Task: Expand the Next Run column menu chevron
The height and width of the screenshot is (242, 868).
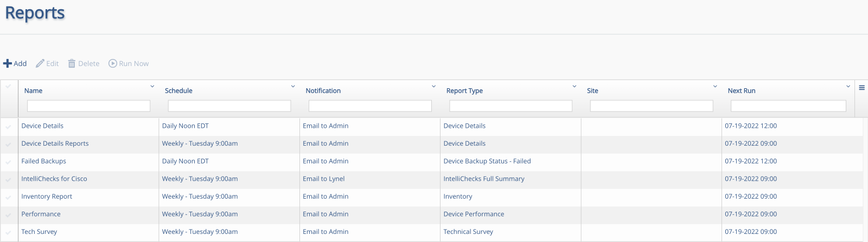Action: click(x=848, y=87)
